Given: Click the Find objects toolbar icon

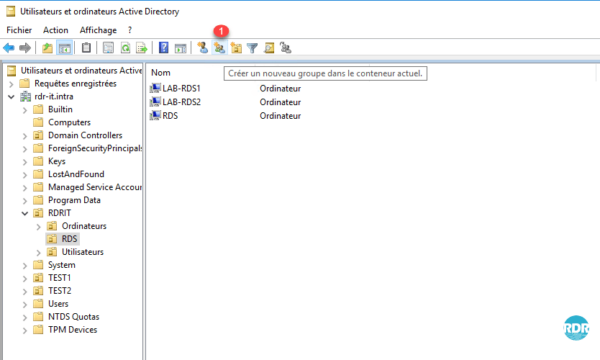Looking at the screenshot, I should (x=269, y=48).
